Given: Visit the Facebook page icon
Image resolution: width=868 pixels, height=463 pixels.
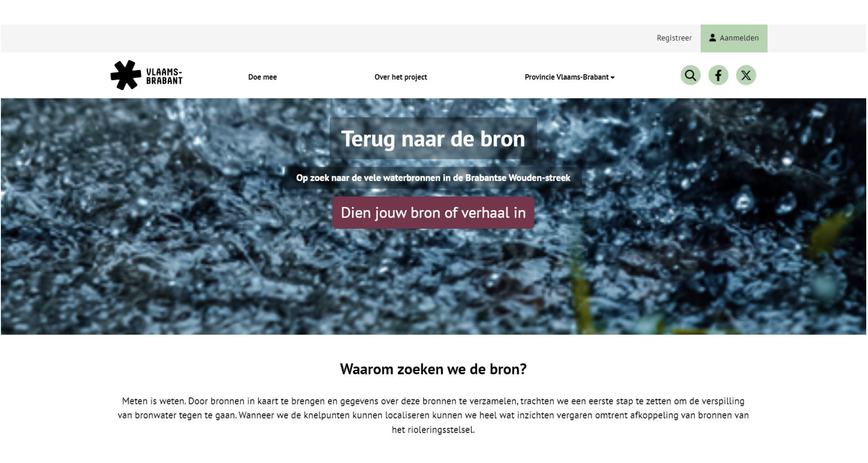Looking at the screenshot, I should (718, 75).
